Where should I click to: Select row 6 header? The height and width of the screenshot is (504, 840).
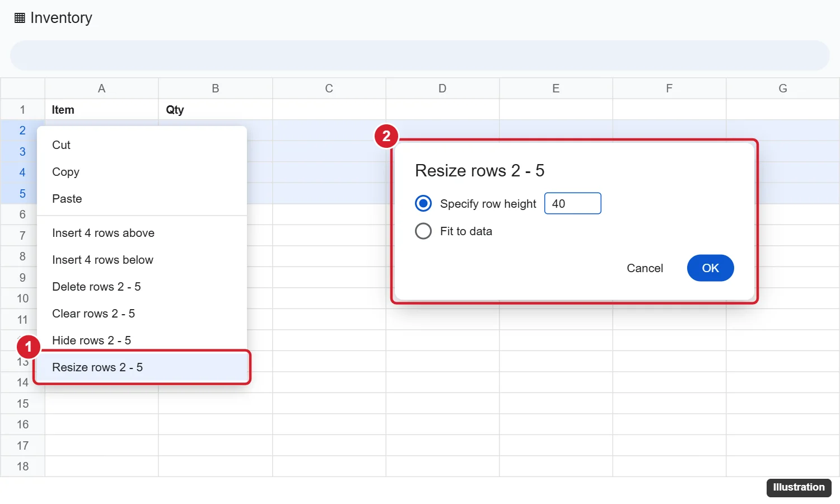click(22, 214)
